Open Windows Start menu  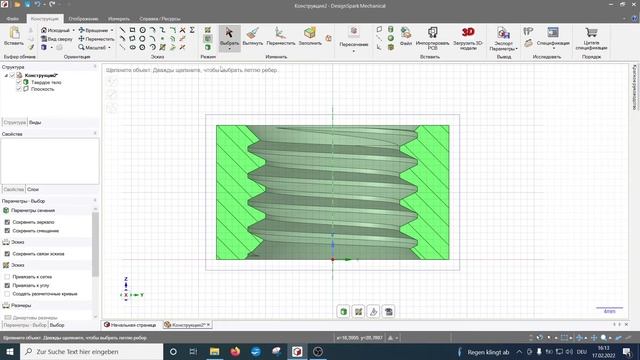(10, 352)
